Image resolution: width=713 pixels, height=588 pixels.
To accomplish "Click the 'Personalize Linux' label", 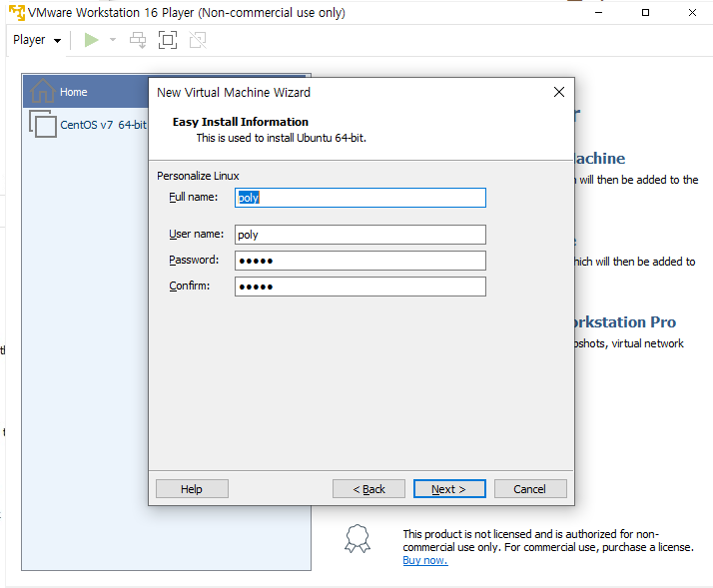I will 198,176.
